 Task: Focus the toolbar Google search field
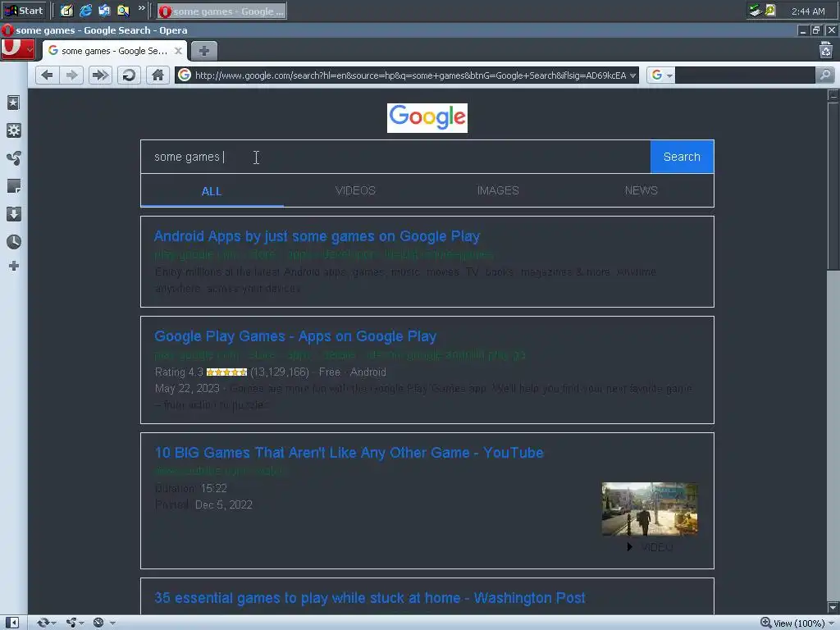pyautogui.click(x=745, y=75)
